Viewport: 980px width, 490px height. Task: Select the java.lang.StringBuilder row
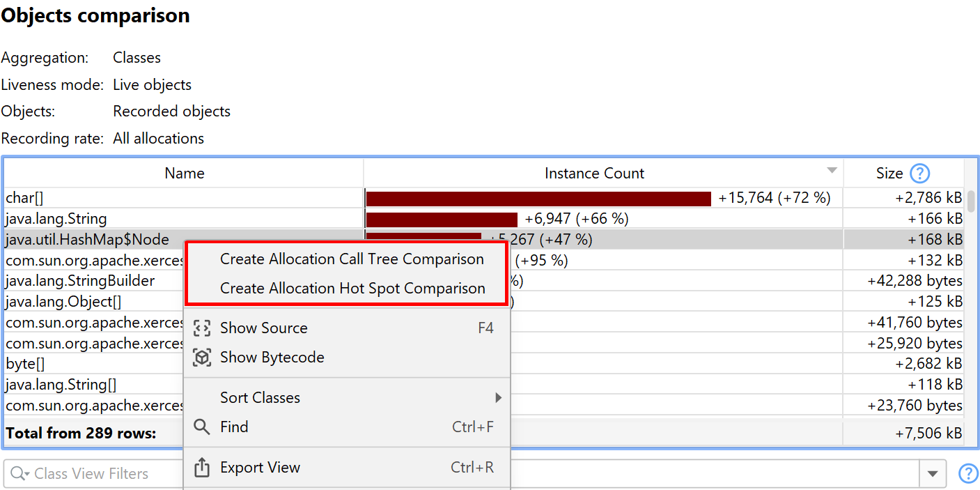tap(80, 281)
